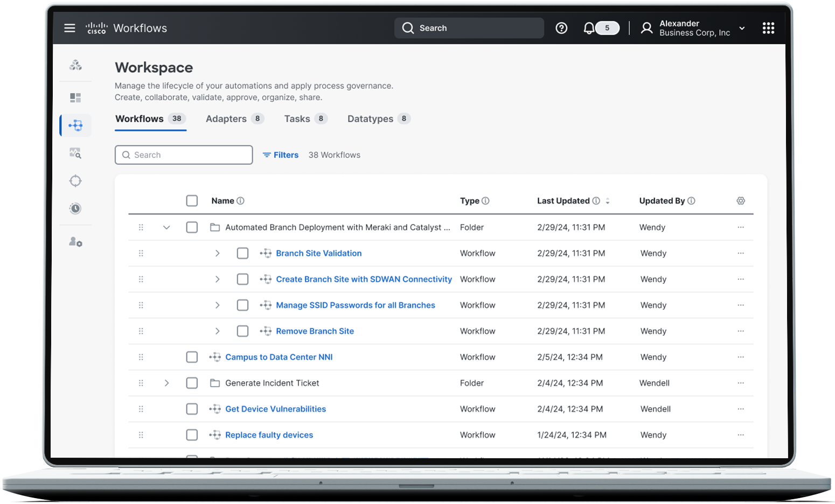This screenshot has height=504, width=835.
Task: Switch to the Adapters tab
Action: pos(226,119)
